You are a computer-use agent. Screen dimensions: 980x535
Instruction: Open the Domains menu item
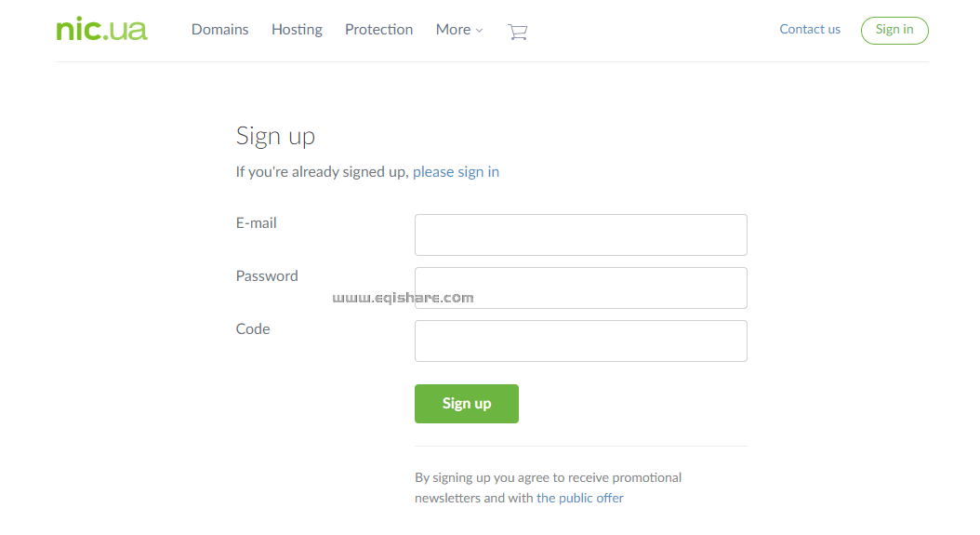[x=220, y=30]
